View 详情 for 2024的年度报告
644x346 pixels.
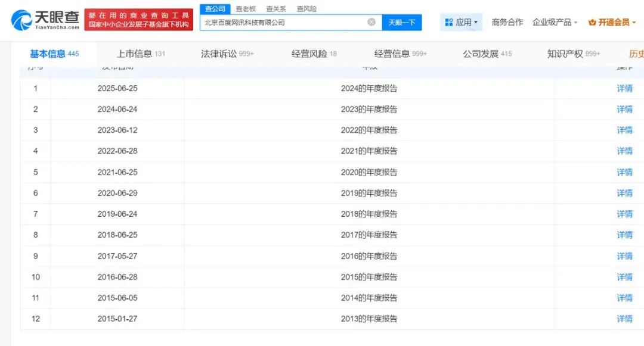tap(624, 88)
